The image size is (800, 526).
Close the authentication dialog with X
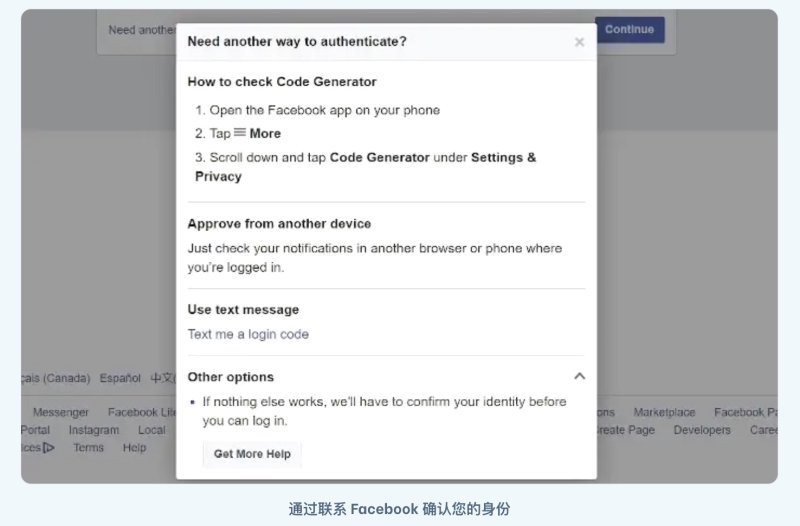point(579,42)
